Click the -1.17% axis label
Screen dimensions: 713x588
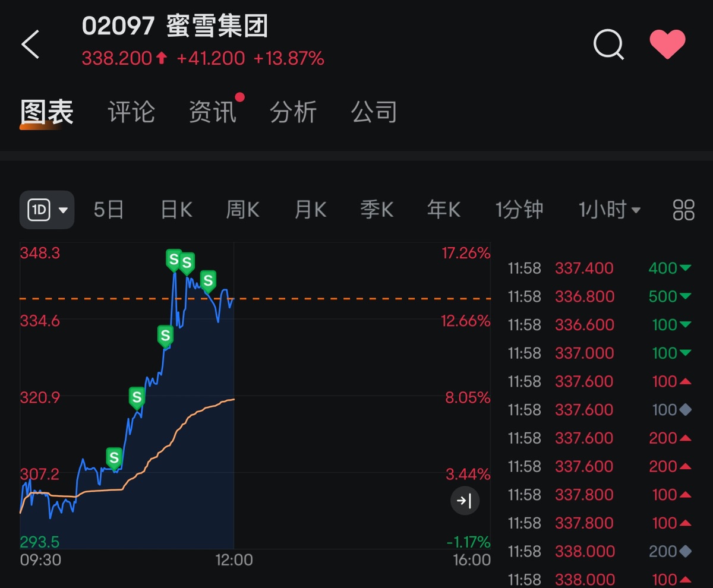click(x=468, y=542)
